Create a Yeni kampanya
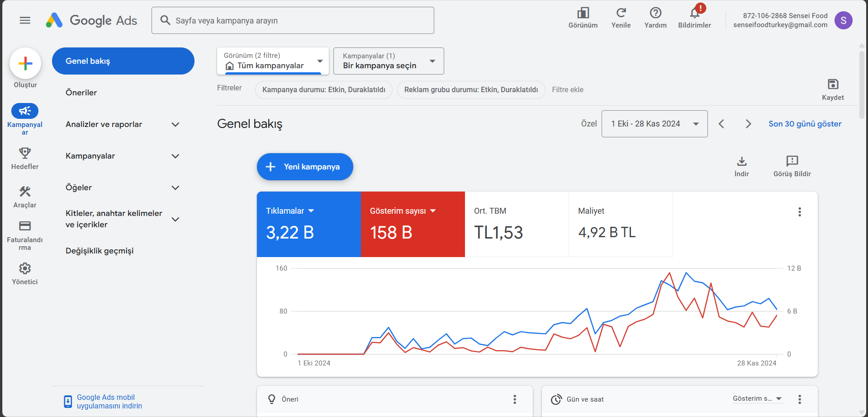Viewport: 868px width, 417px height. (304, 167)
